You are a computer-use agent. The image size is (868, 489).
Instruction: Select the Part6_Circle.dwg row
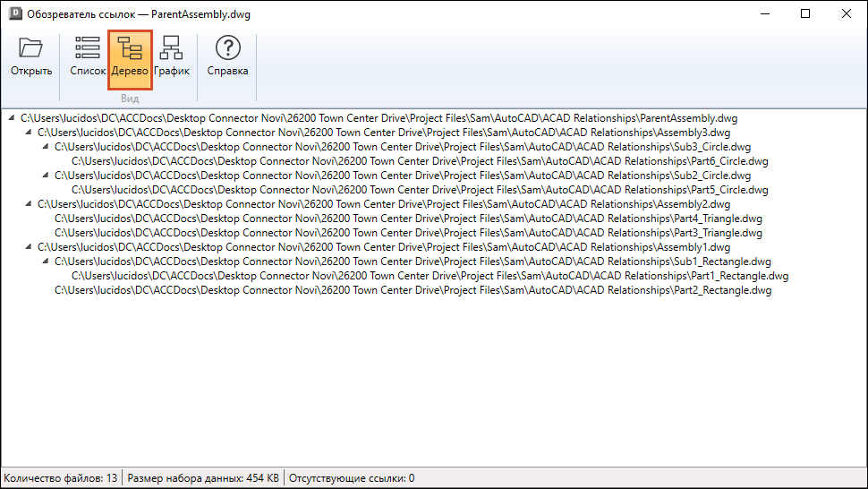[x=421, y=161]
